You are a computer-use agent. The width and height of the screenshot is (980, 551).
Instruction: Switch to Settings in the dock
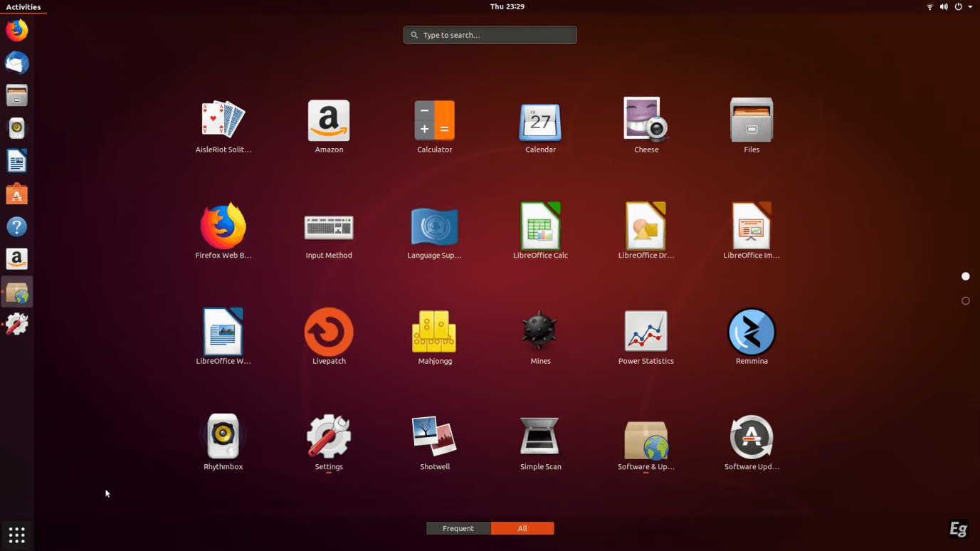17,325
